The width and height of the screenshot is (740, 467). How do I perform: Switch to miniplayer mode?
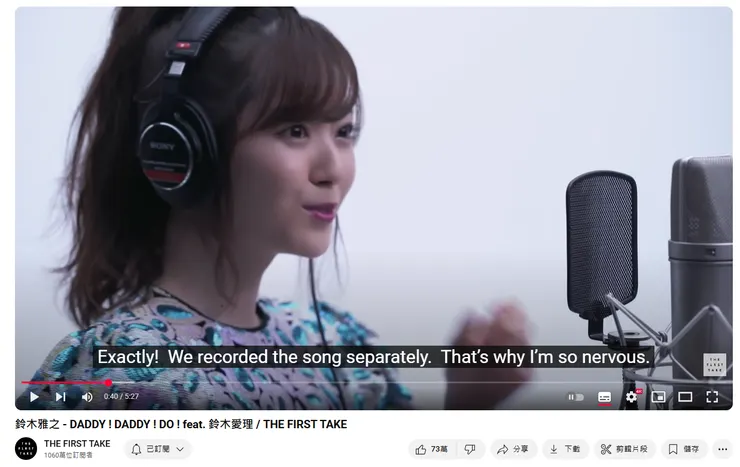coord(658,397)
